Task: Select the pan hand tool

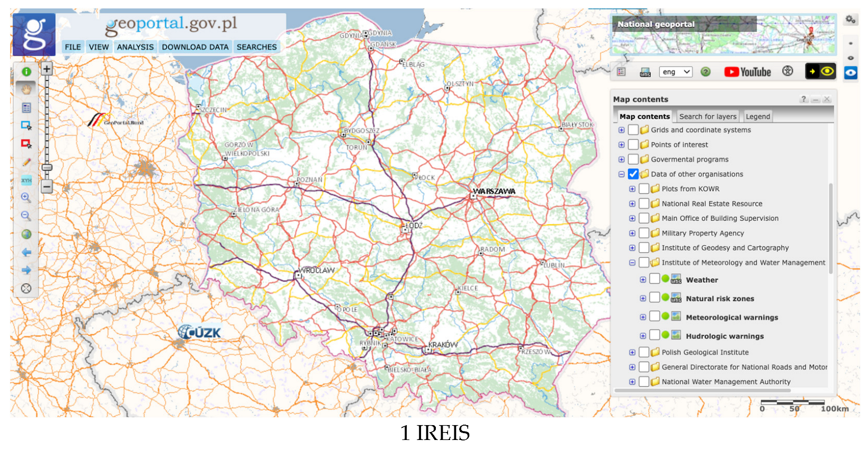Action: point(26,89)
